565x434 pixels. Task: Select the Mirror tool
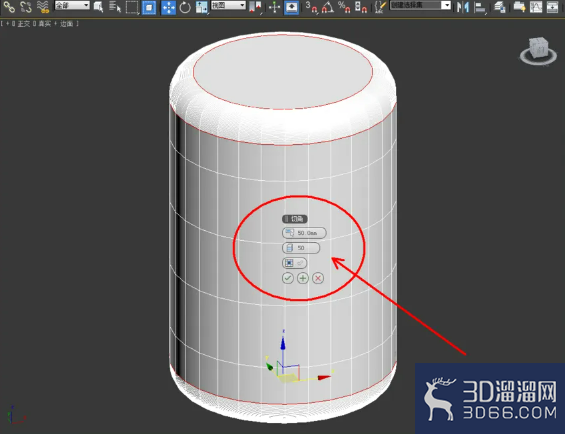coord(462,7)
